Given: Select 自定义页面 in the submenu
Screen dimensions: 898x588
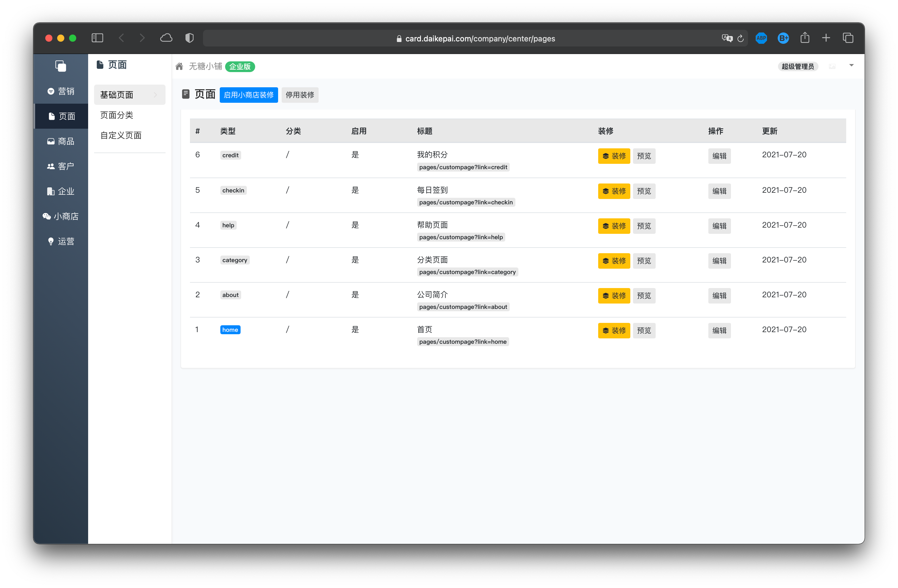Looking at the screenshot, I should click(121, 135).
